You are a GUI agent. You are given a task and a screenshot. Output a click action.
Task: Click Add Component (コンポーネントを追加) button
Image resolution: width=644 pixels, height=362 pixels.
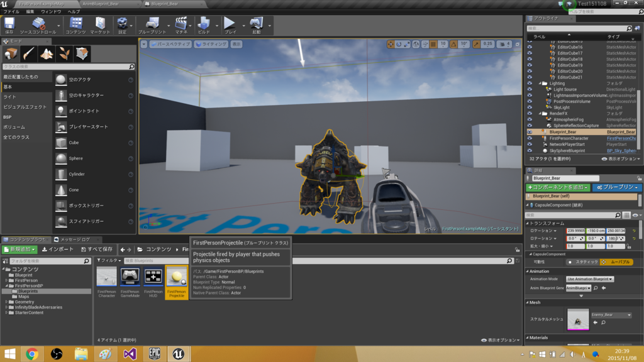click(x=558, y=187)
